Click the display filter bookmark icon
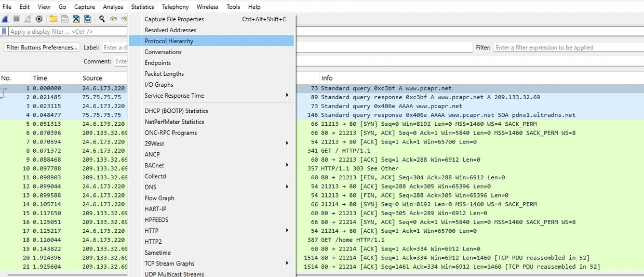Viewport: 644px width, 277px height. [4, 32]
